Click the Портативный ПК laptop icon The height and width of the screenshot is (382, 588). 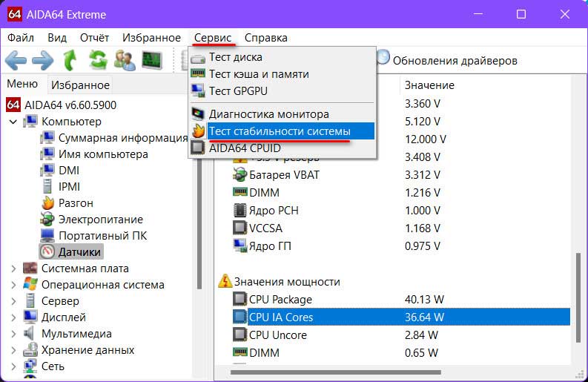click(47, 236)
